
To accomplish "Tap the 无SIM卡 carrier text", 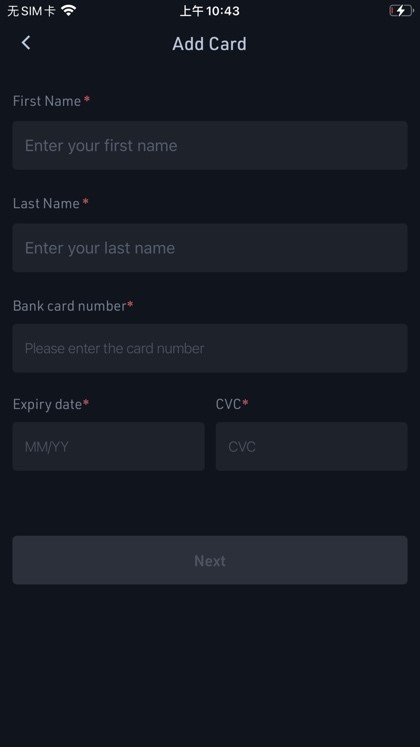I will click(31, 10).
